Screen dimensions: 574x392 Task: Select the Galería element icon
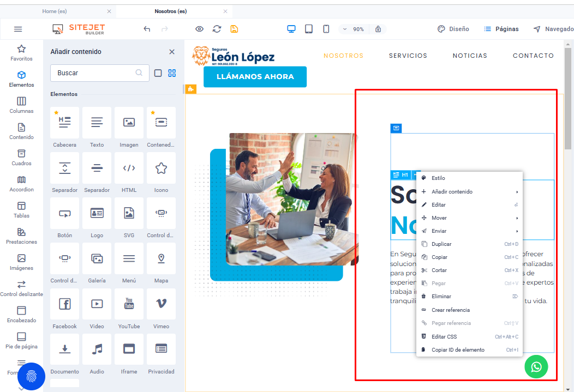coord(97,258)
